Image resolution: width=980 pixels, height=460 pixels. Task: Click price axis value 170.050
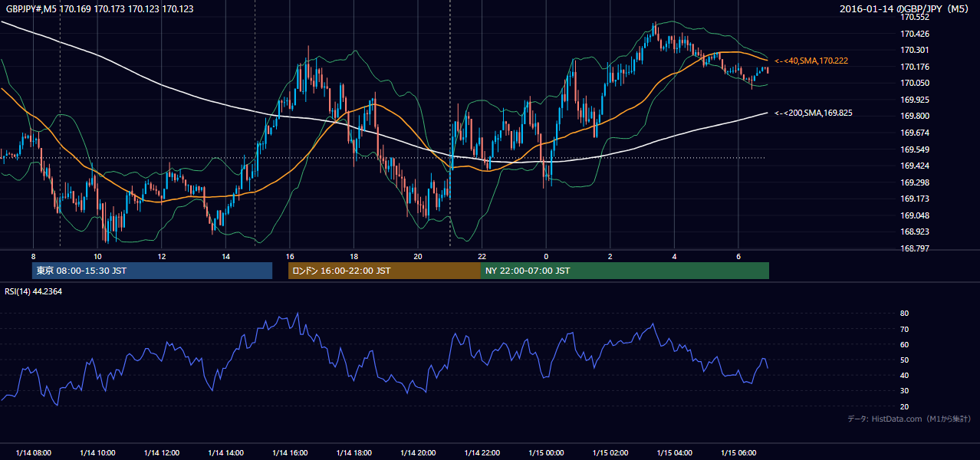point(915,83)
